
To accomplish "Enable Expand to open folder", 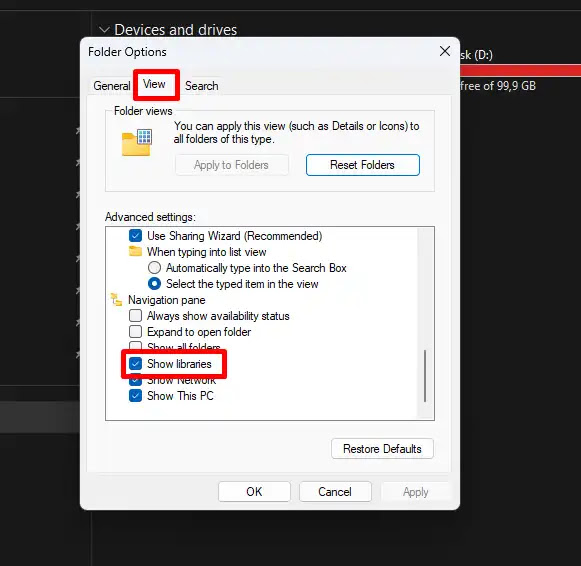I will (x=135, y=332).
